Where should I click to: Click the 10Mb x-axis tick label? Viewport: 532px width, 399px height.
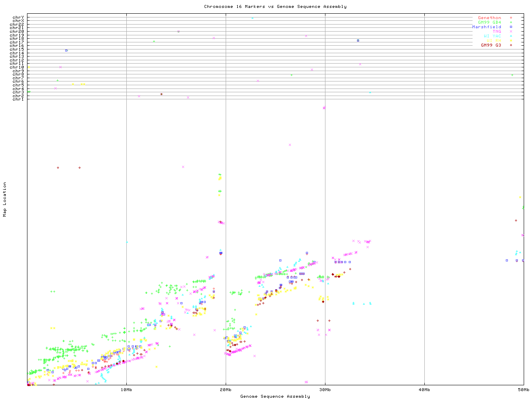click(126, 390)
